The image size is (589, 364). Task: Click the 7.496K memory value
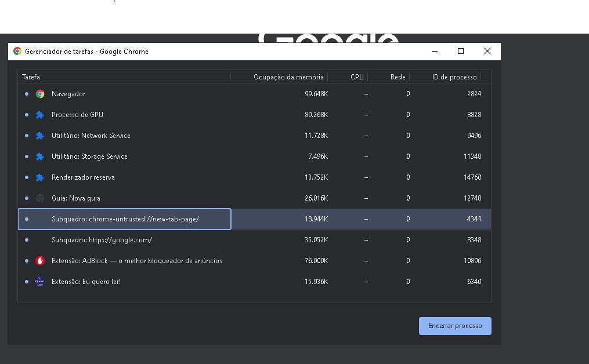click(318, 156)
